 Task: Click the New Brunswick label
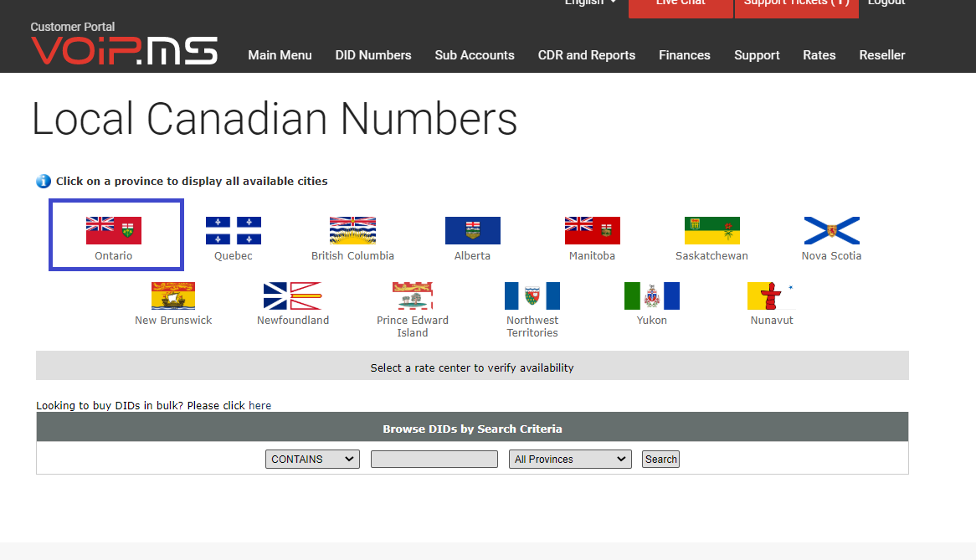[x=173, y=321]
